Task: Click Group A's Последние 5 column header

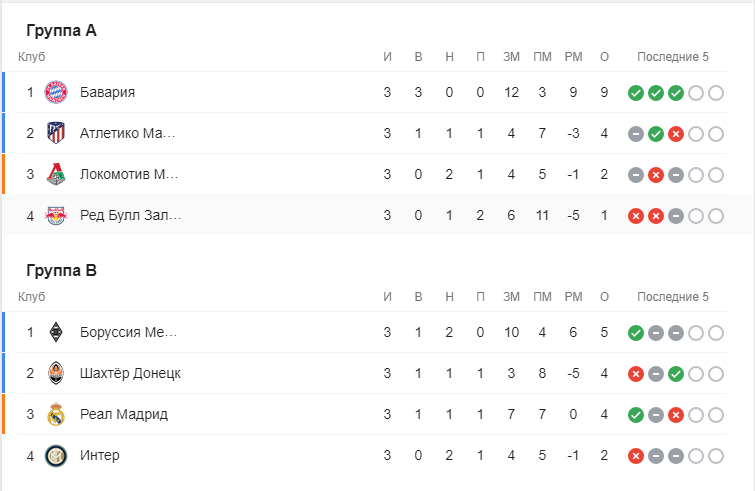Action: pyautogui.click(x=672, y=57)
